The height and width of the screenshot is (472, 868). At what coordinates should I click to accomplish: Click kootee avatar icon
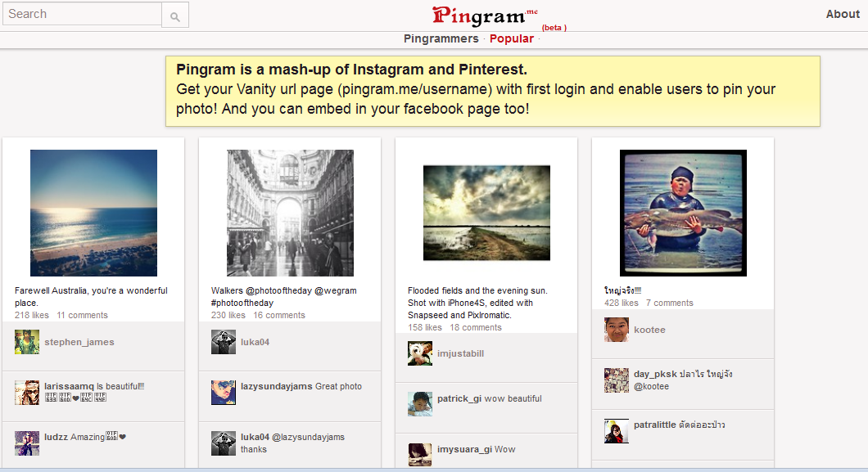pos(617,330)
